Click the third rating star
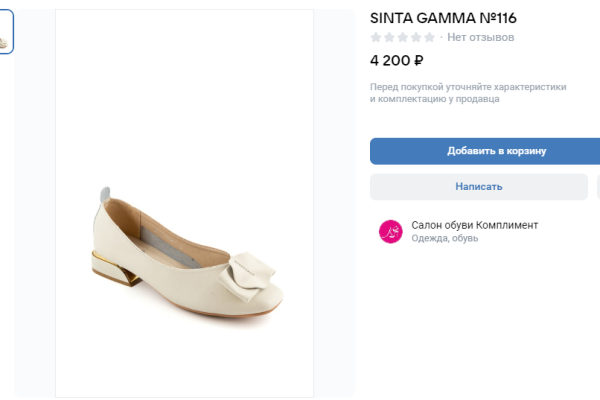The width and height of the screenshot is (600, 400). click(403, 38)
